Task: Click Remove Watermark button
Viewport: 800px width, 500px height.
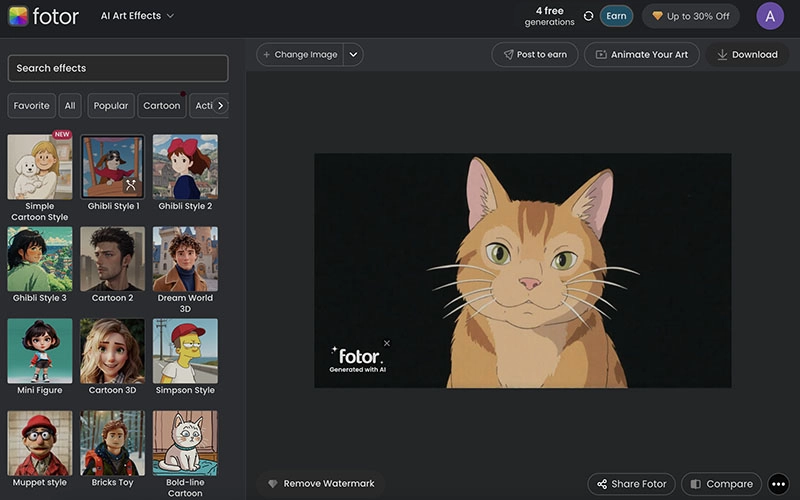Action: [x=320, y=483]
